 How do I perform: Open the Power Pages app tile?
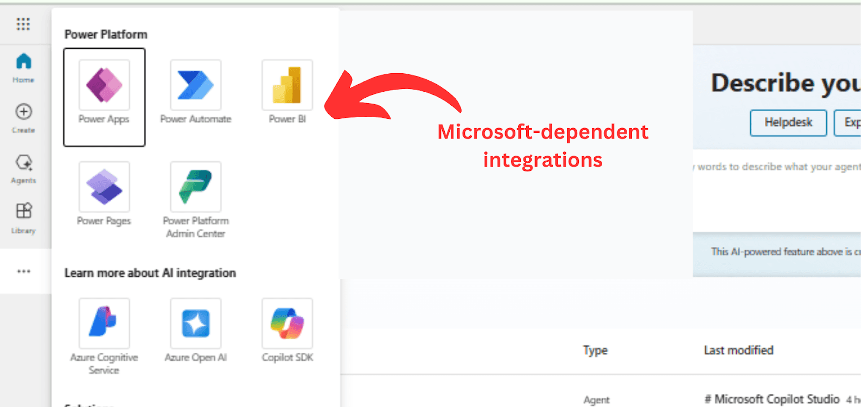[104, 194]
